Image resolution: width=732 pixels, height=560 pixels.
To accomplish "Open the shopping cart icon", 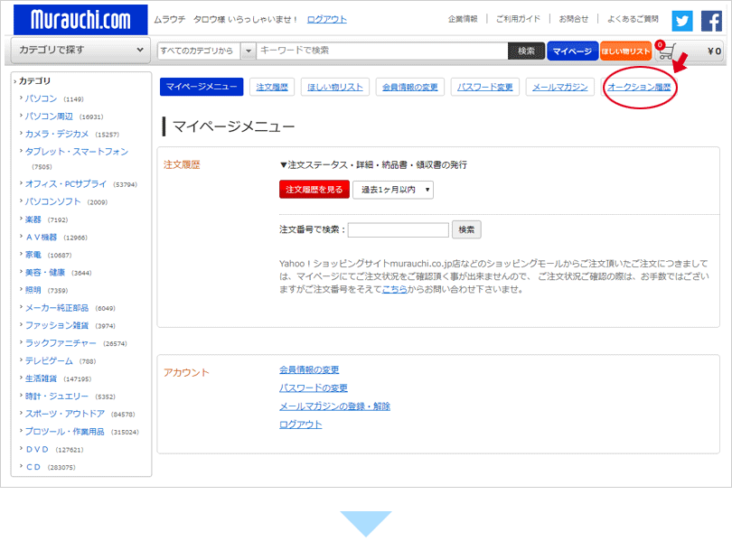I will click(667, 51).
